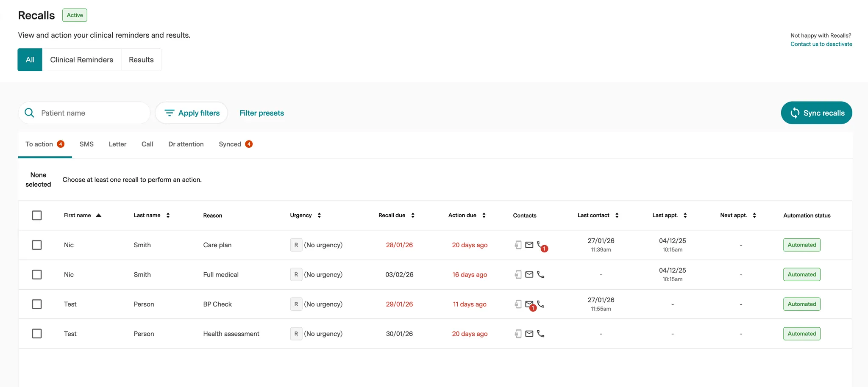Check the Health assessment recall row
Screen dimensions: 868x387
point(37,334)
